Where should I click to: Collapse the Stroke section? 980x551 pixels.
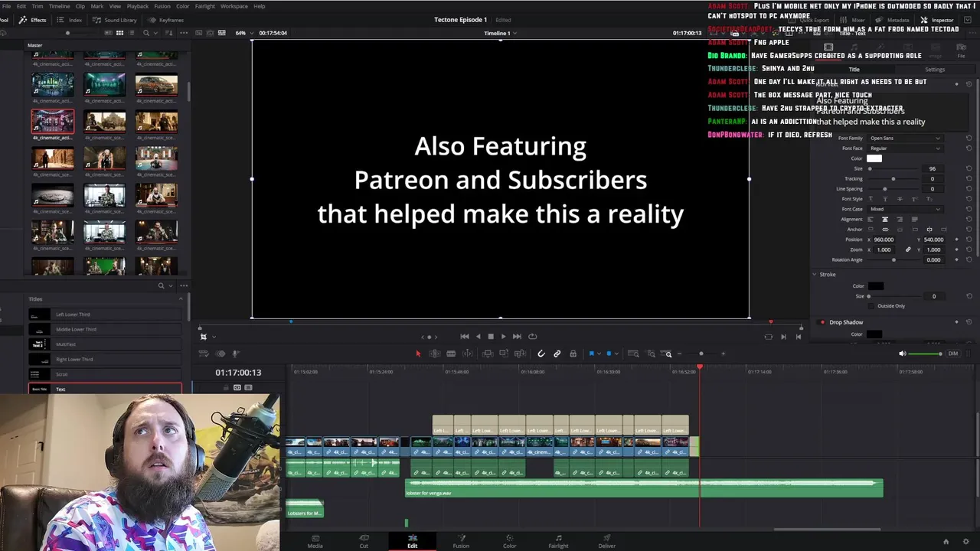point(815,274)
